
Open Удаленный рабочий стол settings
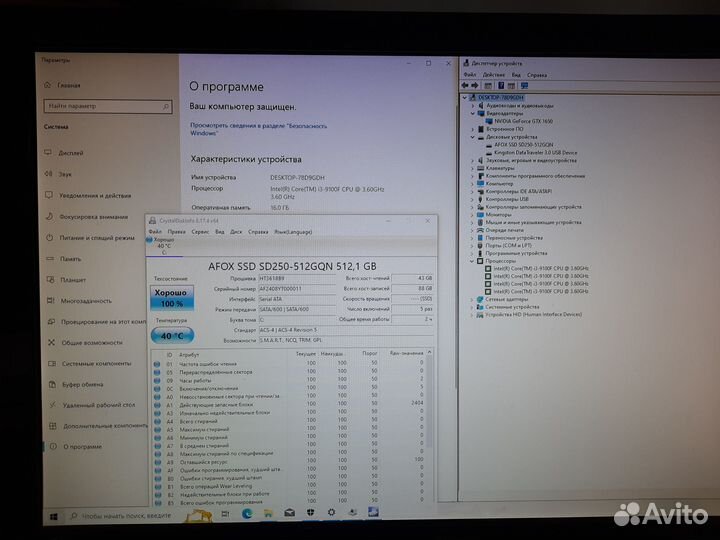[x=92, y=405]
